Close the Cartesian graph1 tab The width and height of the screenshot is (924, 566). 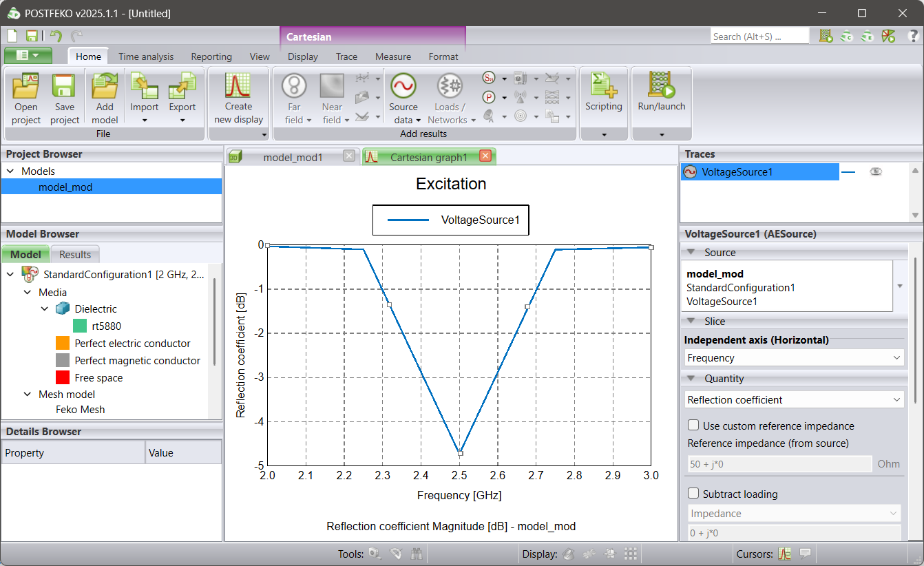[485, 156]
